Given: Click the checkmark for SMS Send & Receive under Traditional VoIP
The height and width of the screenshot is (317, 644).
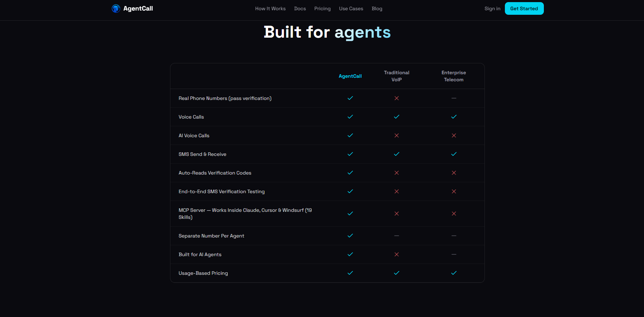Looking at the screenshot, I should (397, 154).
